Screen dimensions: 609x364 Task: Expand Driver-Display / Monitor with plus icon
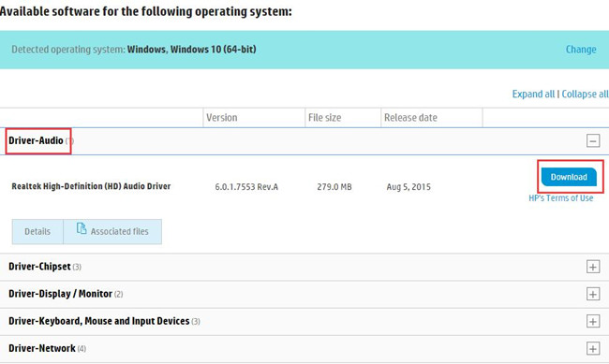click(x=593, y=294)
